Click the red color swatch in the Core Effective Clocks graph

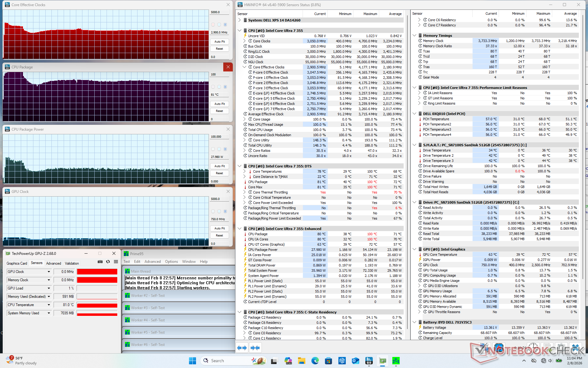tap(213, 25)
